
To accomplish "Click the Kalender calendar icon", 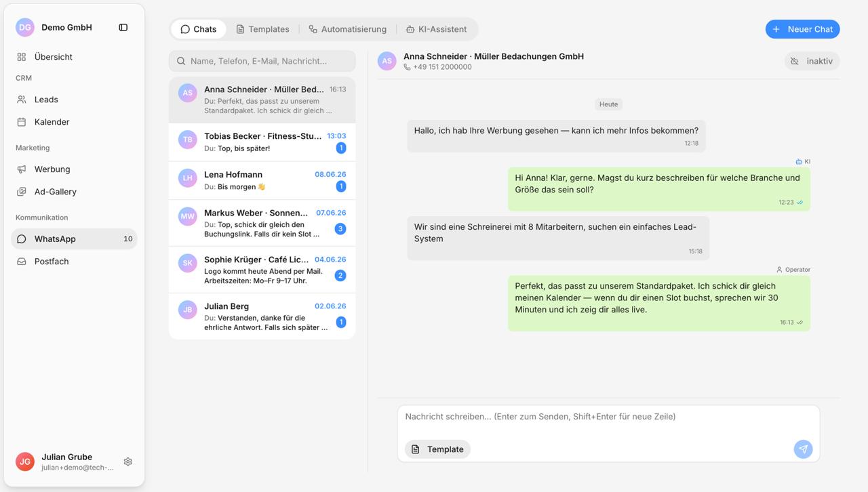I will (x=22, y=122).
